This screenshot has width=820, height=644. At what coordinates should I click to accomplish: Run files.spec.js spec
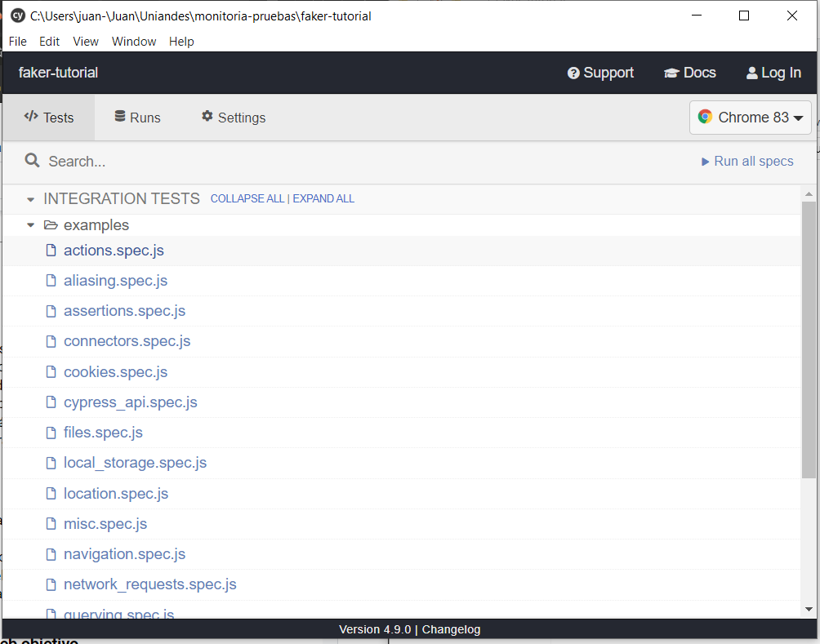click(103, 433)
